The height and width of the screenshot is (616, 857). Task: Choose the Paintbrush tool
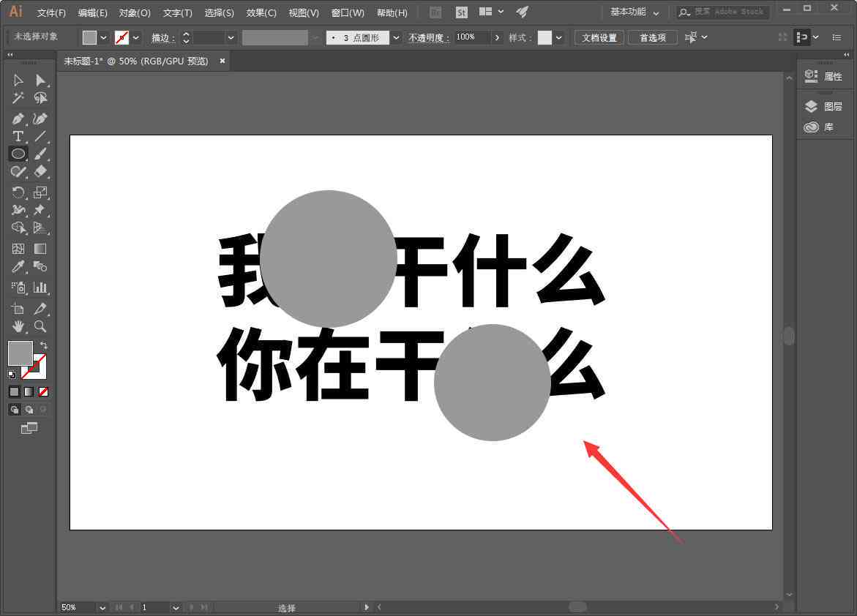coord(40,154)
